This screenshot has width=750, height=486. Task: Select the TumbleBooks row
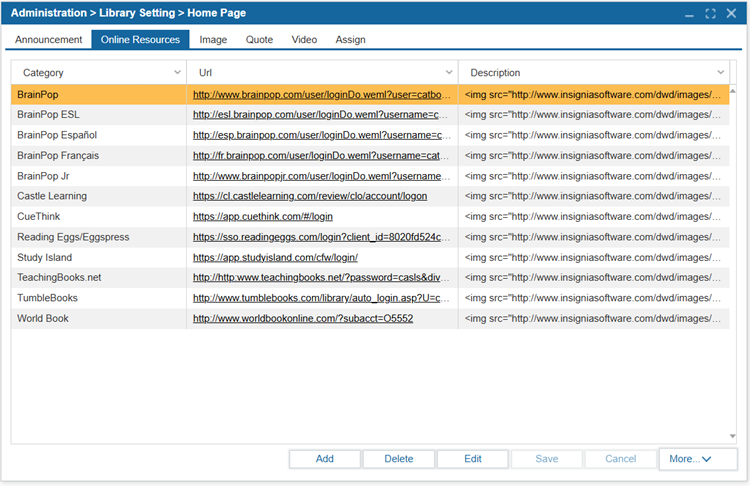(370, 298)
